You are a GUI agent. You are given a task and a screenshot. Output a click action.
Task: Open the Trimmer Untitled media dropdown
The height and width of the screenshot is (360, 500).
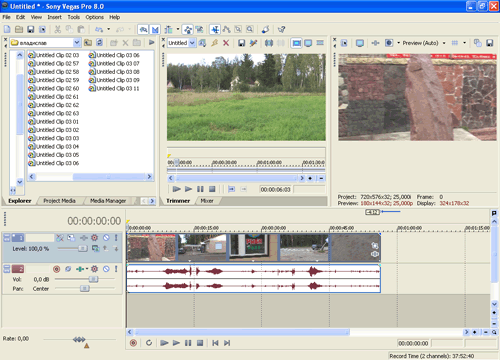pos(192,43)
